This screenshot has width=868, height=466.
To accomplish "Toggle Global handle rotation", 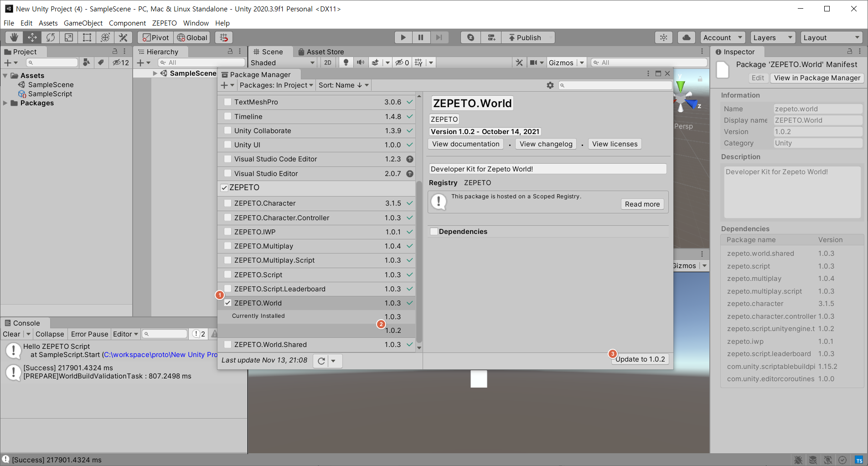I will 192,37.
